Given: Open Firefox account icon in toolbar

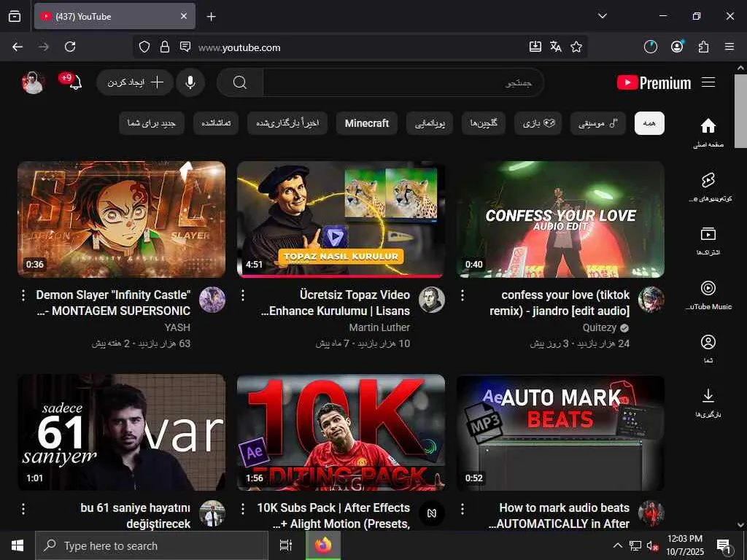Looking at the screenshot, I should pyautogui.click(x=677, y=46).
